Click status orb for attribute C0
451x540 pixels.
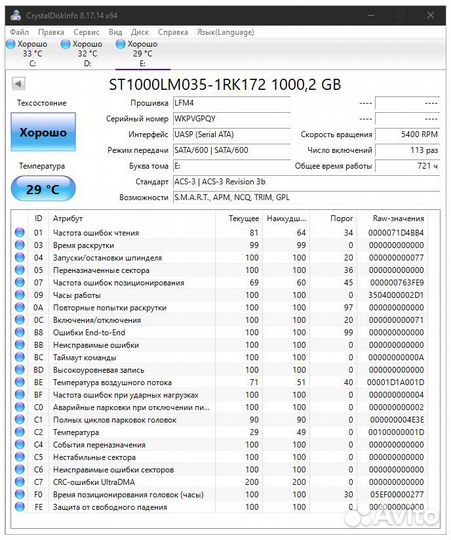tap(20, 407)
